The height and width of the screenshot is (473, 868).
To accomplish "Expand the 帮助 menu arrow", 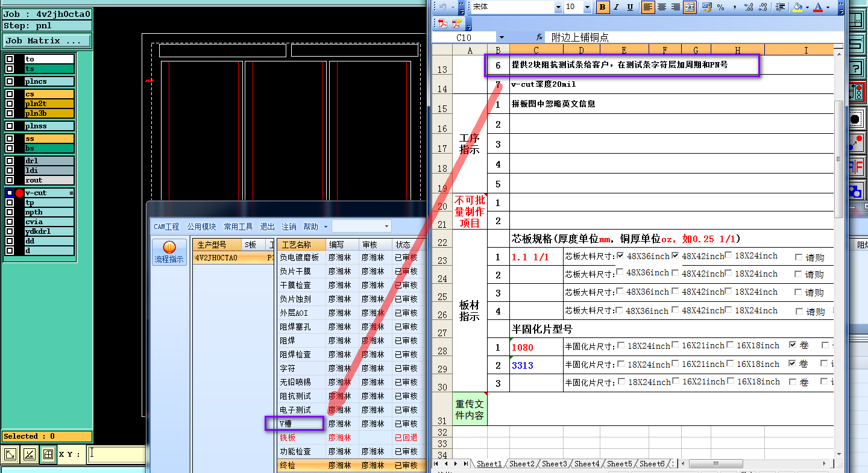I will coord(325,227).
